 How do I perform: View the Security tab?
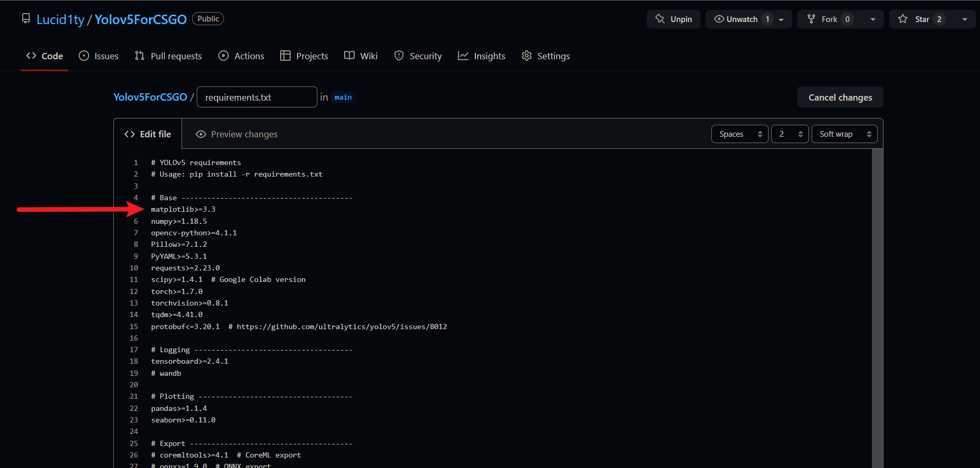(418, 56)
